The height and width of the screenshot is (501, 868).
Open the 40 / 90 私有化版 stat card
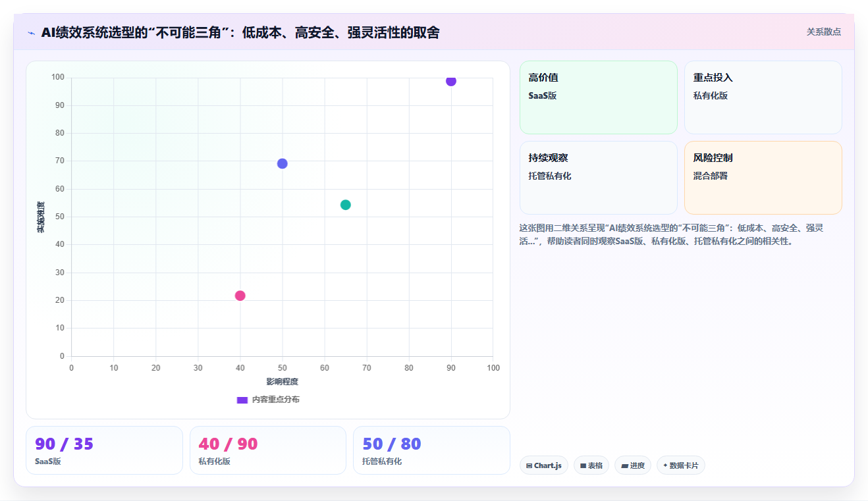pos(268,450)
